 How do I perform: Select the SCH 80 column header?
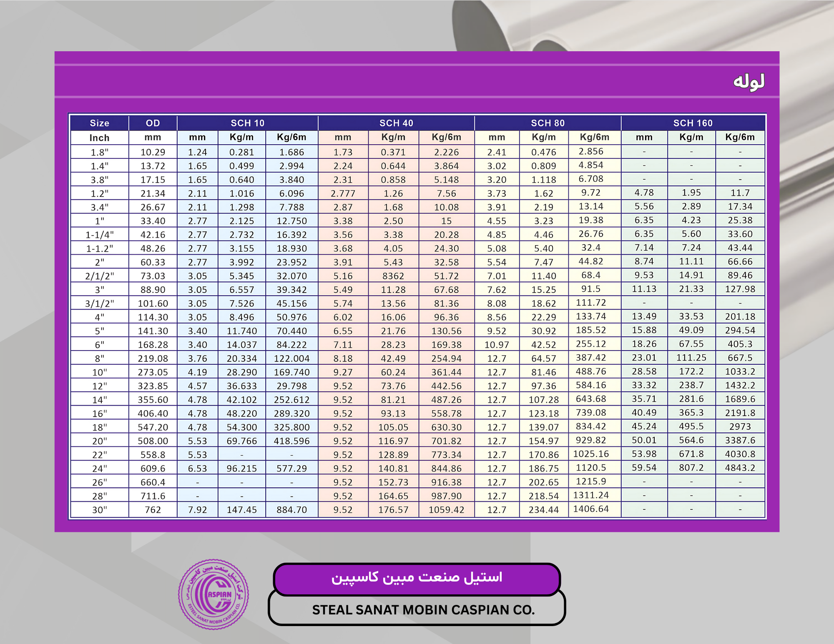point(547,123)
